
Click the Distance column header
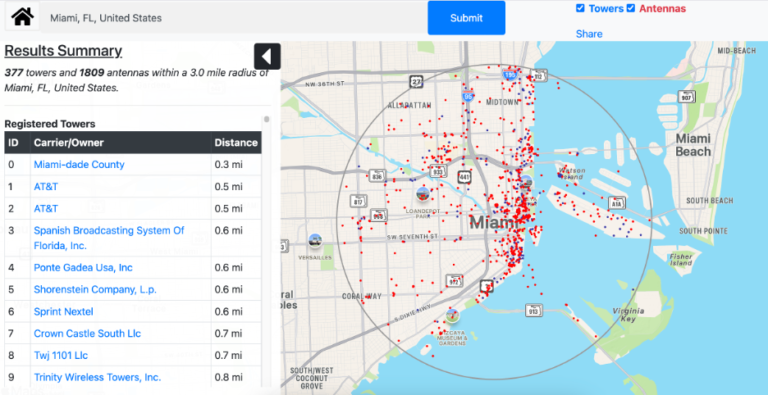point(236,143)
